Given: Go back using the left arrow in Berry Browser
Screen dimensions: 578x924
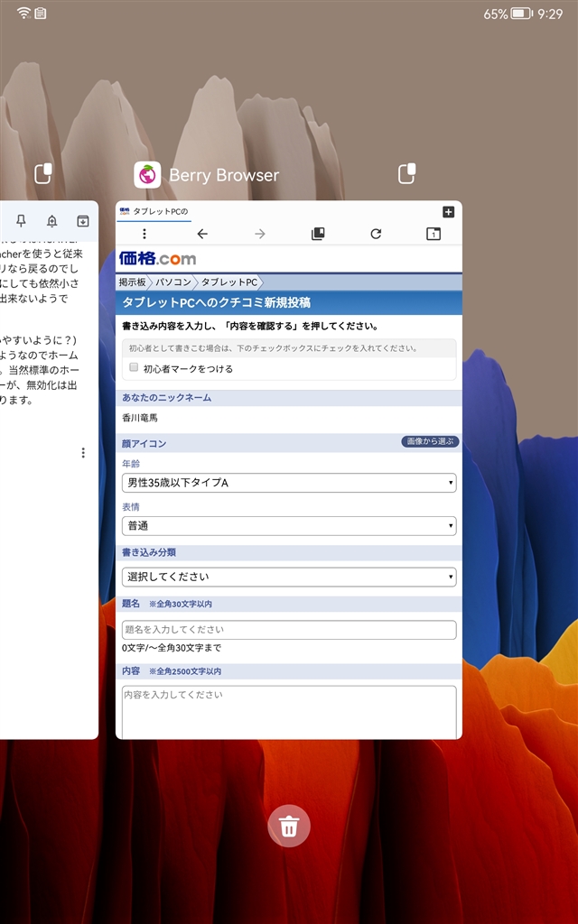Looking at the screenshot, I should click(x=202, y=234).
